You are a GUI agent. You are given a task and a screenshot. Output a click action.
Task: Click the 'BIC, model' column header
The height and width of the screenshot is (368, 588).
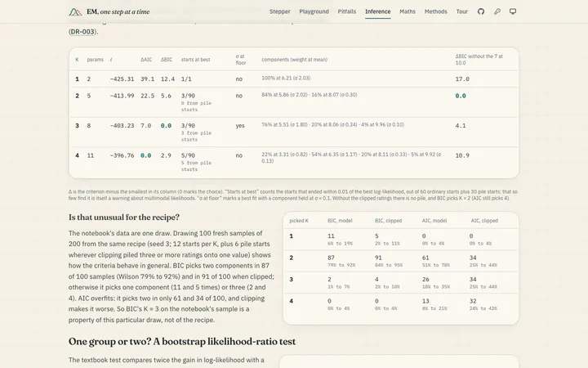(340, 221)
